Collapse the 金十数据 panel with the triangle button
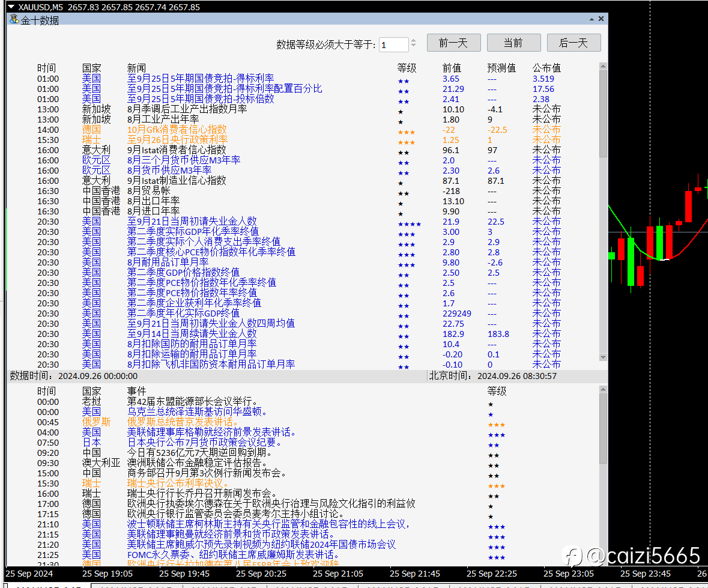This screenshot has width=708, height=588. 592,19
